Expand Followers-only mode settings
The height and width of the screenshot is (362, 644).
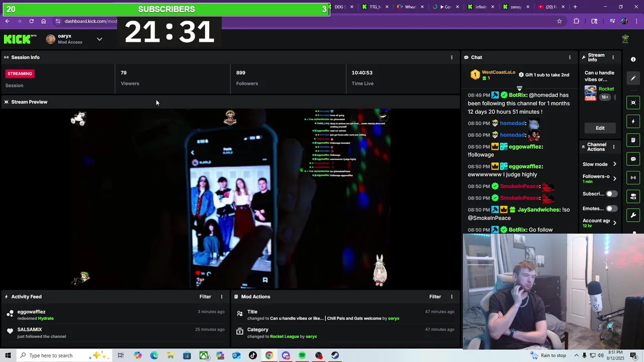(614, 178)
